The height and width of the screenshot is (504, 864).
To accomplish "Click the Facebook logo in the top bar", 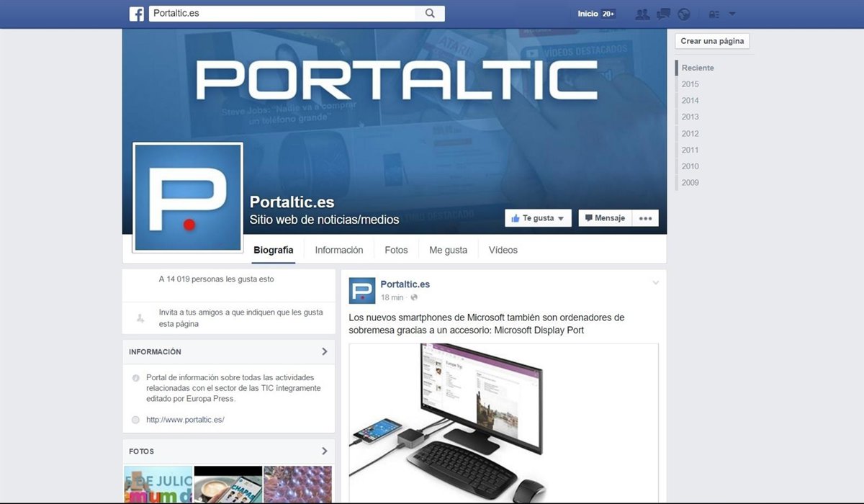I will click(137, 14).
